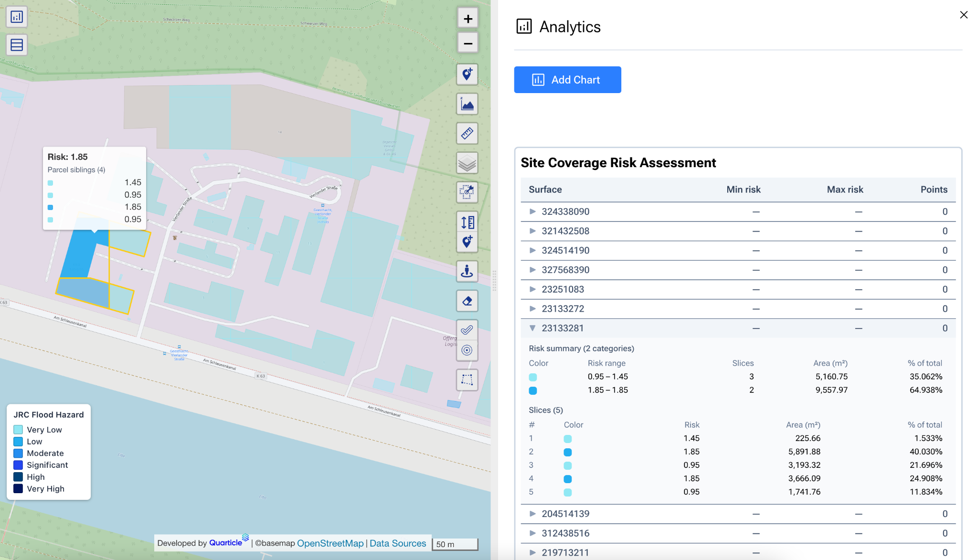This screenshot has height=560, width=978.
Task: Open the elevation profile tool
Action: (x=467, y=104)
